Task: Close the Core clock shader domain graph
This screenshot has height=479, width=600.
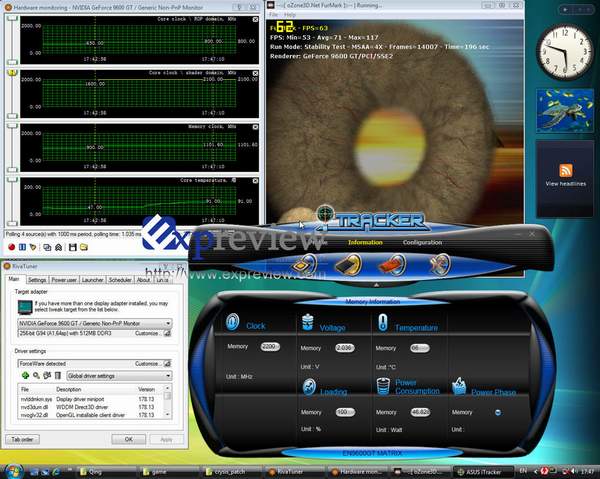Action: pyautogui.click(x=255, y=73)
